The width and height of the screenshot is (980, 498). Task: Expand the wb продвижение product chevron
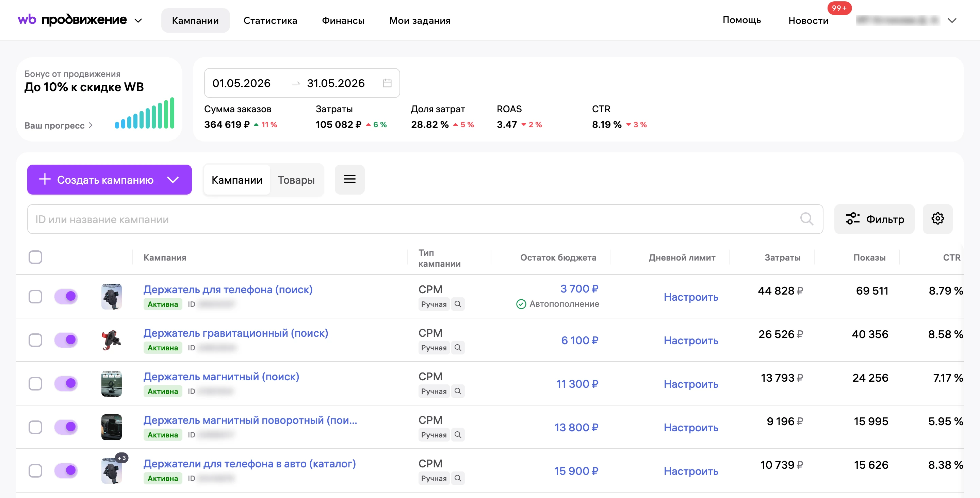click(x=138, y=20)
